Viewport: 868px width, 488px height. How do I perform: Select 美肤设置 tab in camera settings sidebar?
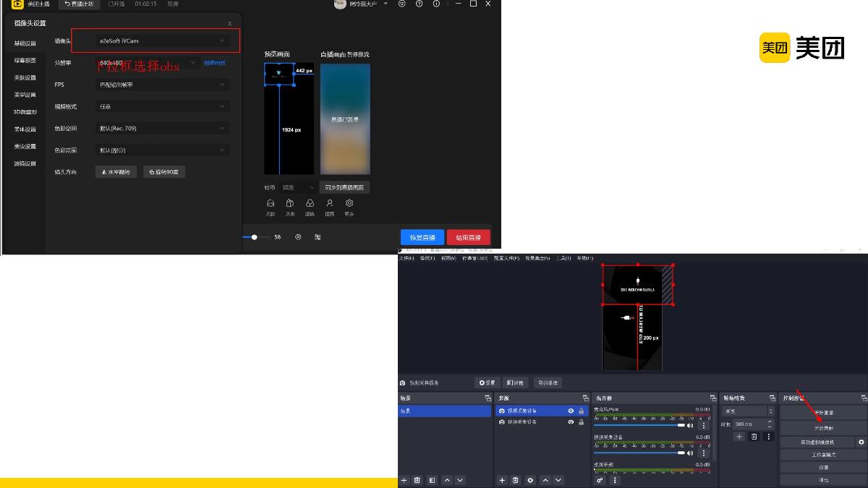25,77
